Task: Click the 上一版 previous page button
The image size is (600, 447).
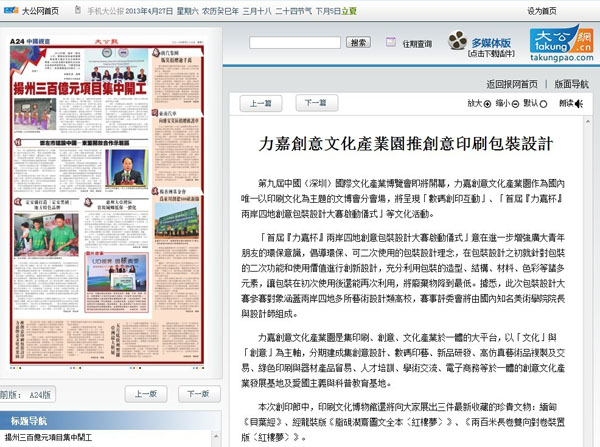Action: (x=146, y=394)
